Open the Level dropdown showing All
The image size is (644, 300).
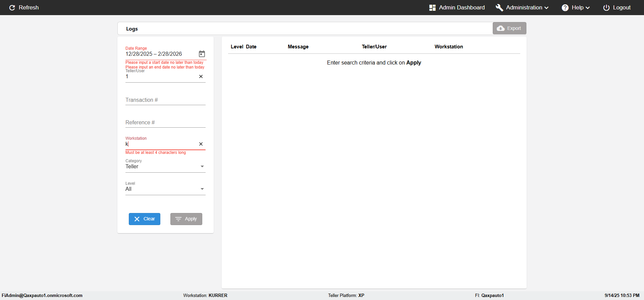[x=165, y=189]
